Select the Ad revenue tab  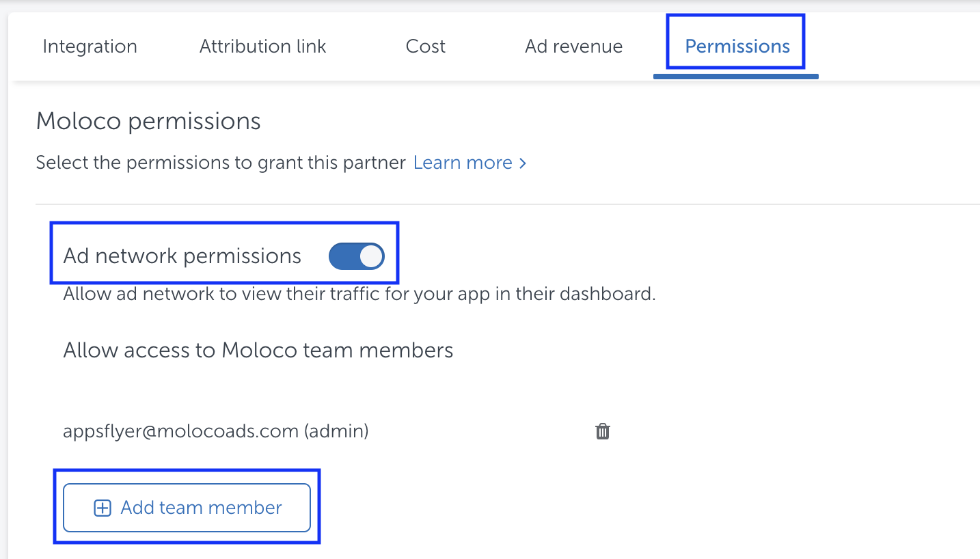[573, 46]
